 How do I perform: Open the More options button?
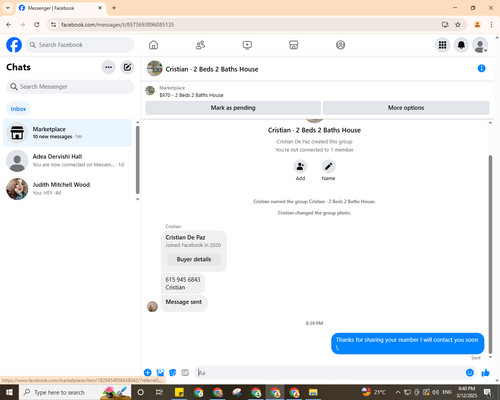click(406, 108)
